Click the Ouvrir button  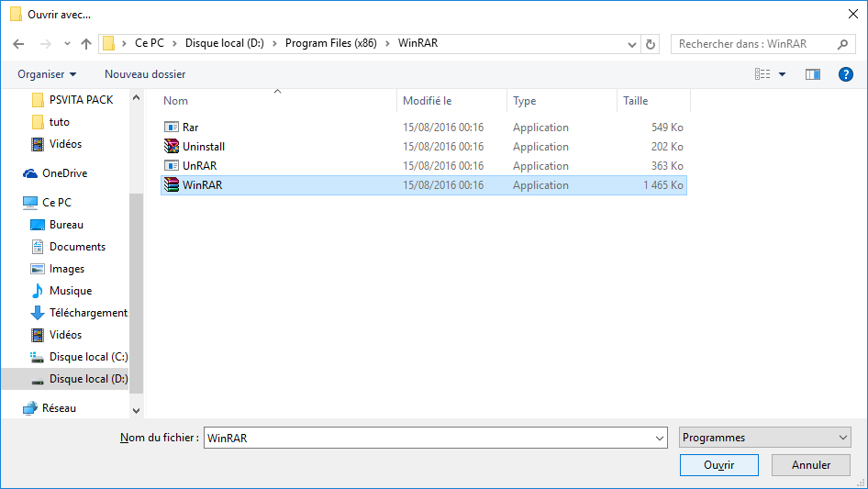pos(719,465)
